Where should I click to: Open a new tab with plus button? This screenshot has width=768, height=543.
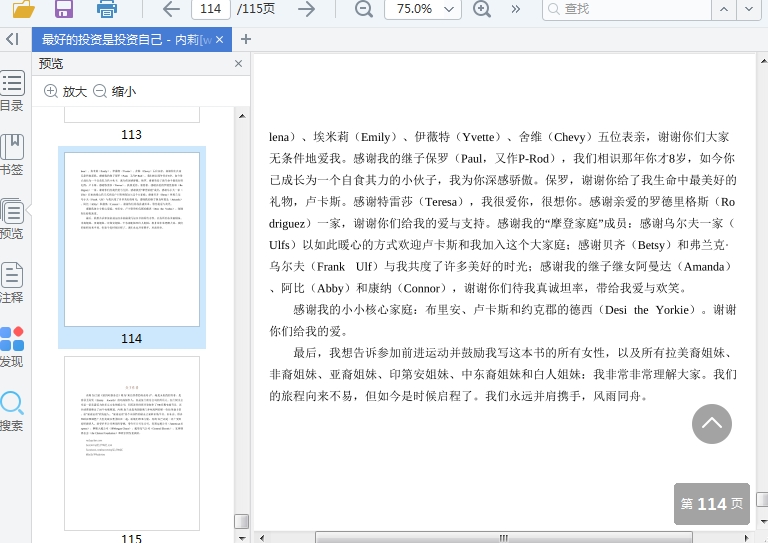(x=246, y=40)
